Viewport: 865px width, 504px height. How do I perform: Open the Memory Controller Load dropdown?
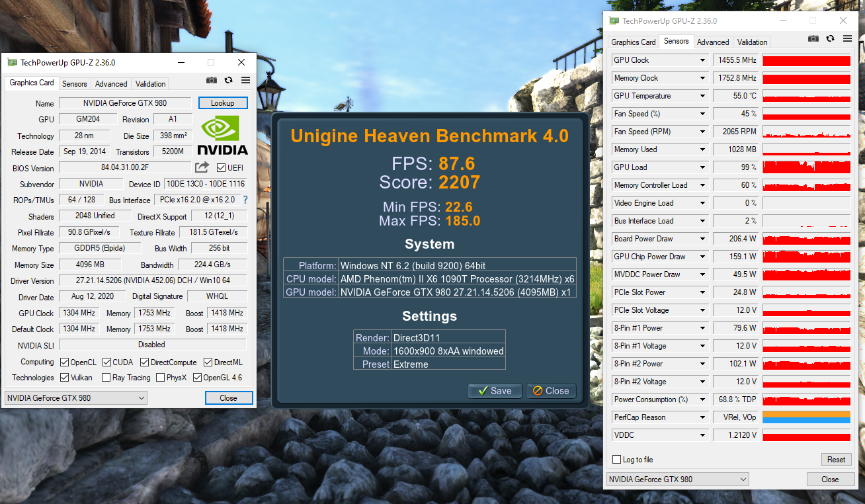pos(702,185)
